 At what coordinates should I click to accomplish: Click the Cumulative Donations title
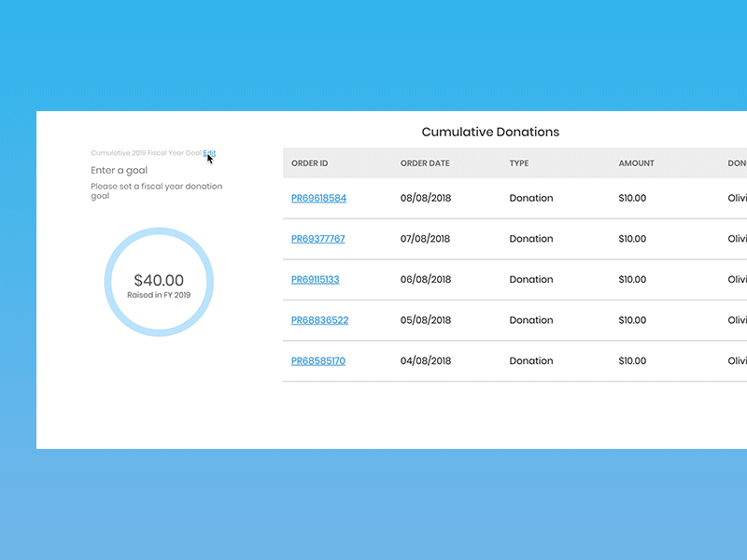click(489, 132)
